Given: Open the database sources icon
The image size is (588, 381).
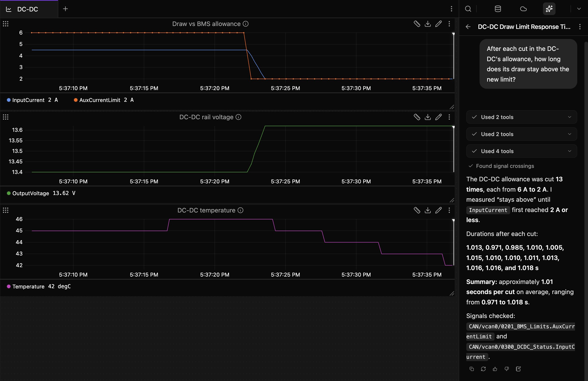Looking at the screenshot, I should pos(498,9).
